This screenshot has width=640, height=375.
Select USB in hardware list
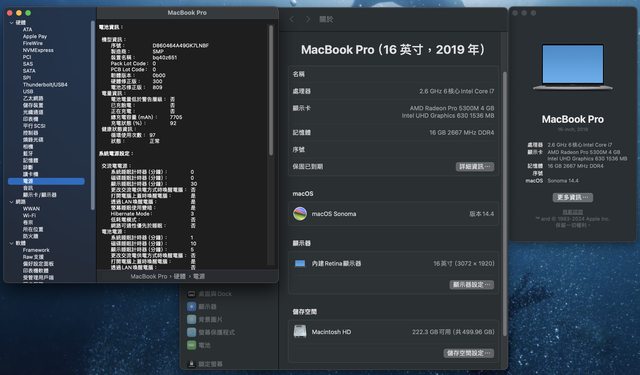coord(28,91)
